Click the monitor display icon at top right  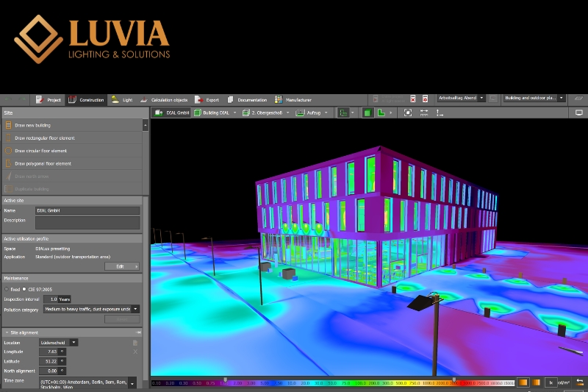579,113
